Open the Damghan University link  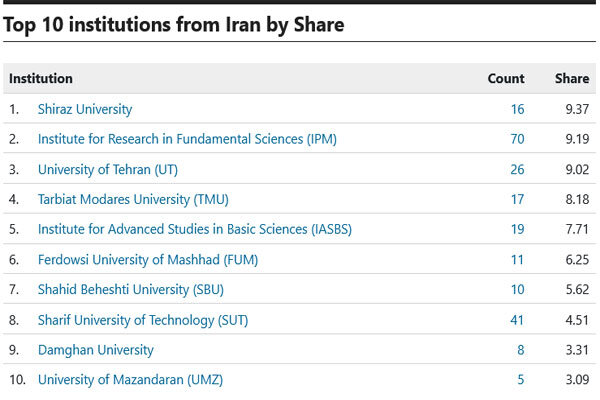(96, 350)
